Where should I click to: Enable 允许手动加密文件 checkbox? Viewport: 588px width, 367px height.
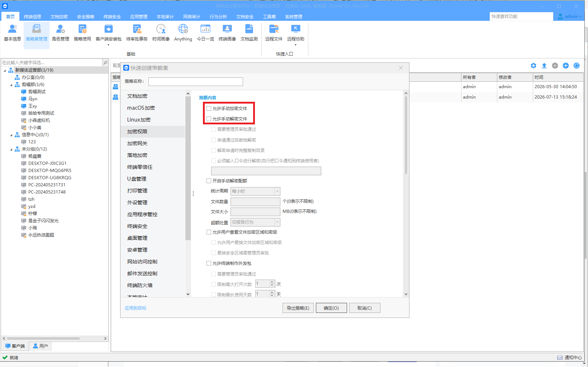209,108
